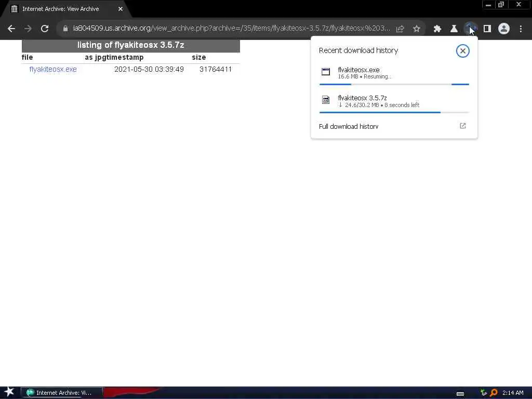Click the flyakiteosx.exe progress bar
This screenshot has height=399, width=532.
(394, 84)
